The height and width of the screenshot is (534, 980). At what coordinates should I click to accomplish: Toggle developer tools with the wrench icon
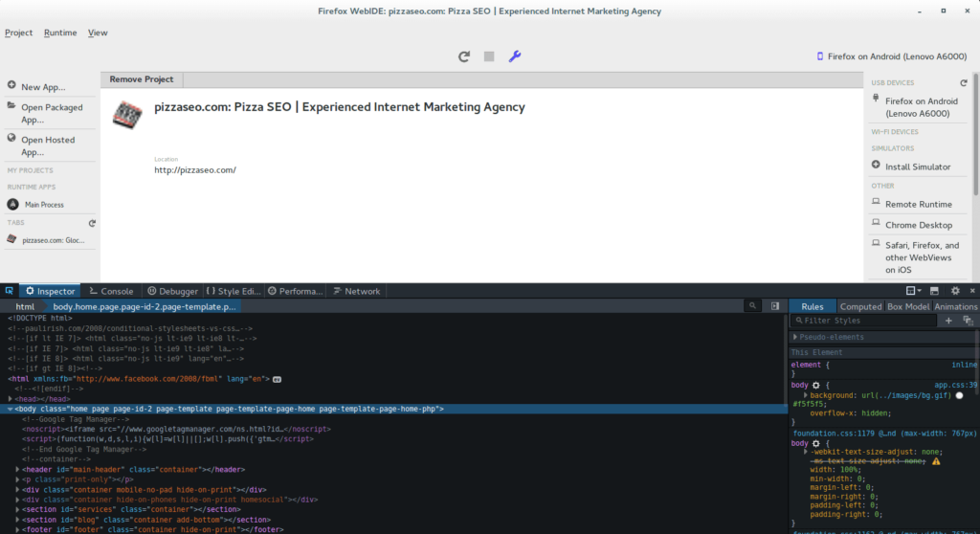tap(514, 56)
